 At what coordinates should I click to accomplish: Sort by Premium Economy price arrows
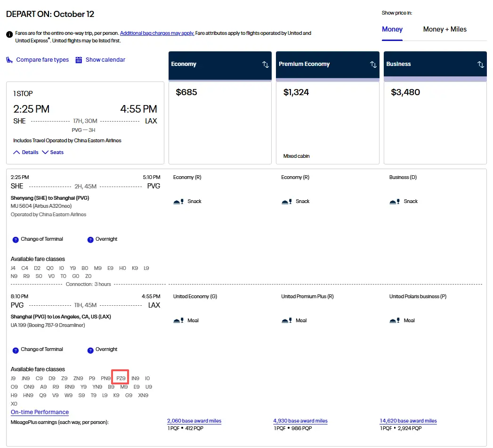373,65
